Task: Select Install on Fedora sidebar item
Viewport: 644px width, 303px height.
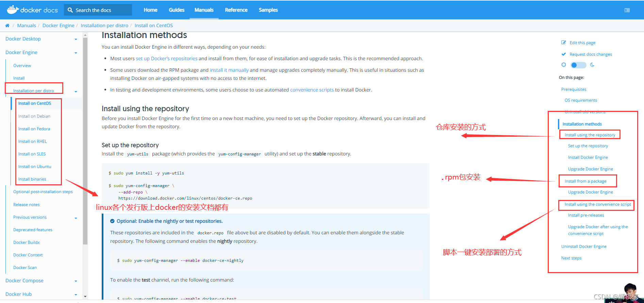Action: coord(34,129)
